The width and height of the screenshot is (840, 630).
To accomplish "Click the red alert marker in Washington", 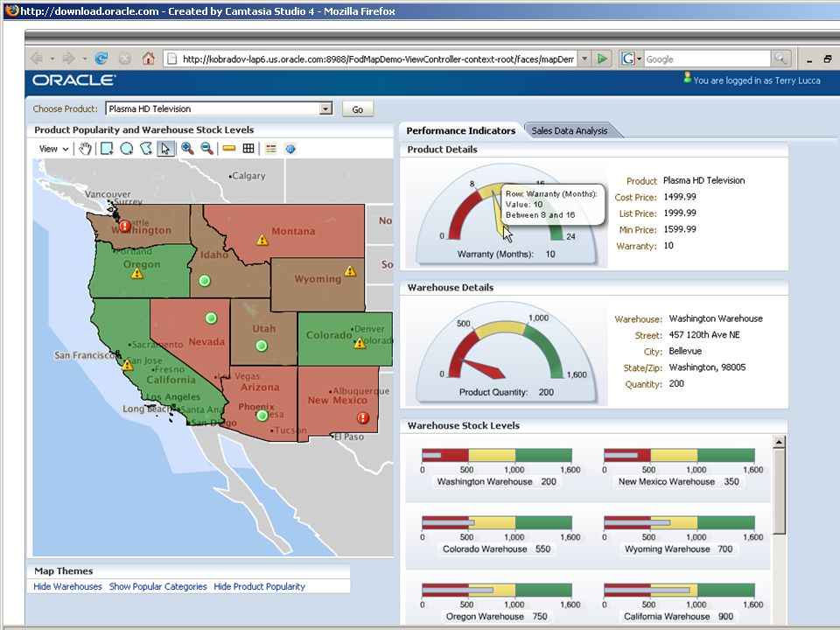I will (125, 226).
